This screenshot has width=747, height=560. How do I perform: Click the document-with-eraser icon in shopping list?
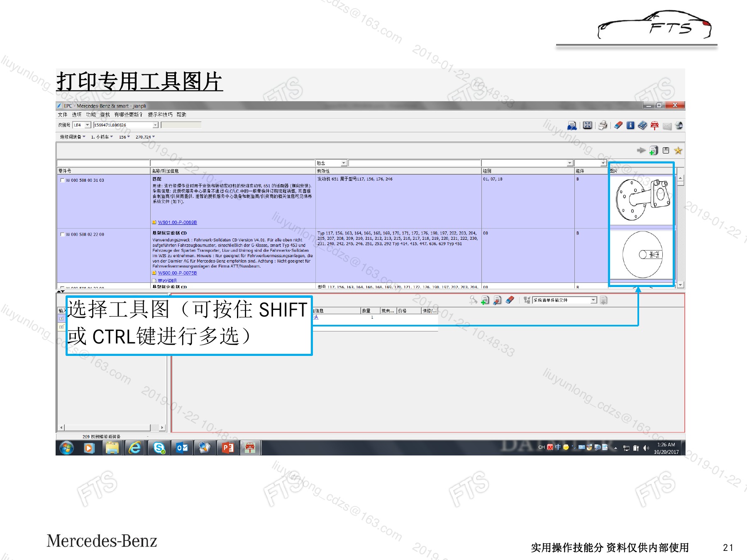pos(497,300)
